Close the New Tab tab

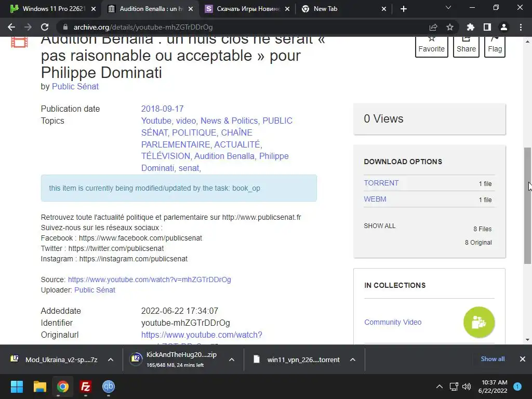point(384,9)
